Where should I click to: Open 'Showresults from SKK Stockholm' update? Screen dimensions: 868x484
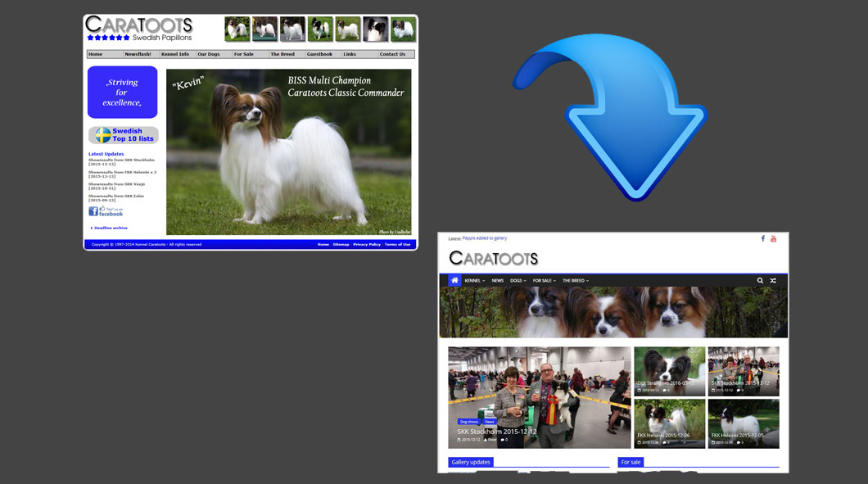[121, 161]
